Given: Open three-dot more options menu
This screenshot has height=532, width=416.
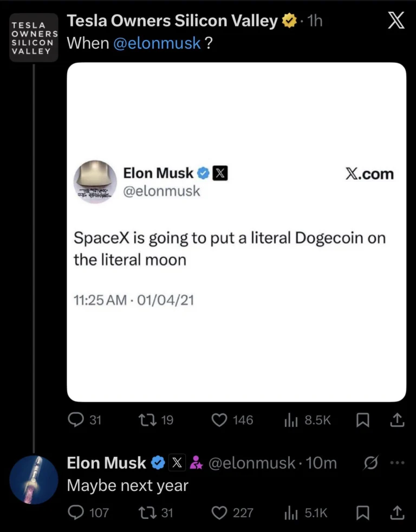Looking at the screenshot, I should (x=397, y=463).
